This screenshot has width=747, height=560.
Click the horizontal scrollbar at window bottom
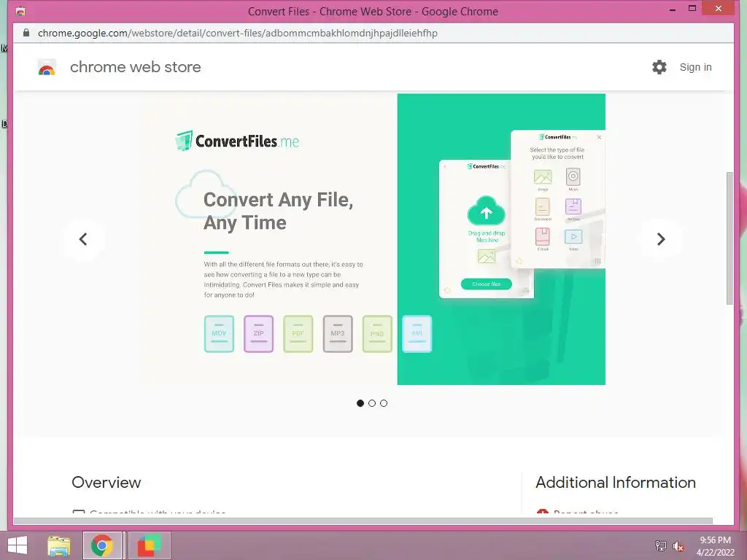(x=363, y=521)
